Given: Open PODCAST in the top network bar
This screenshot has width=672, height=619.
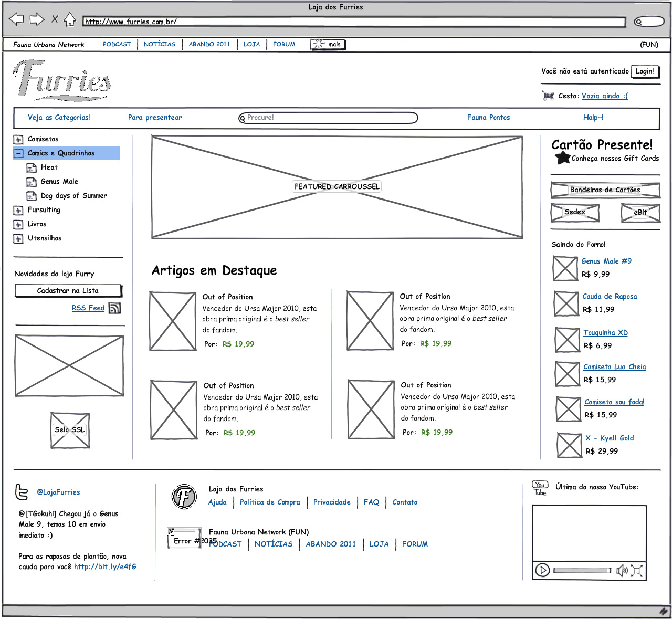Looking at the screenshot, I should pyautogui.click(x=117, y=45).
